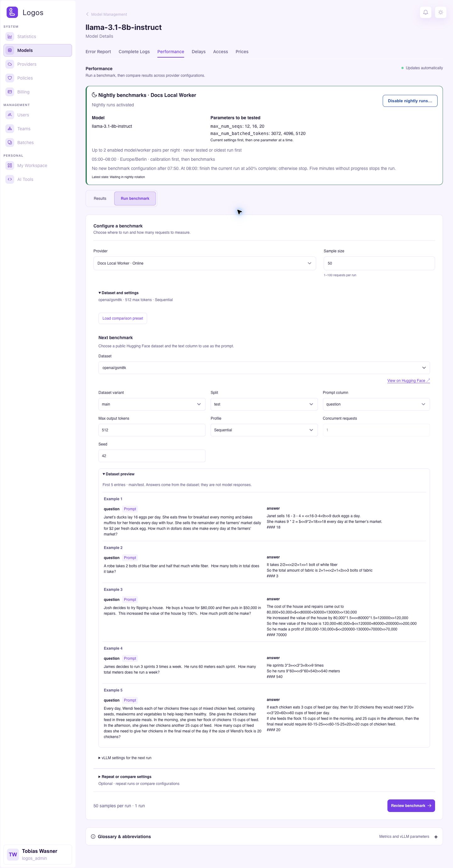
Task: Collapse the Dataset and settings section
Action: (x=118, y=293)
